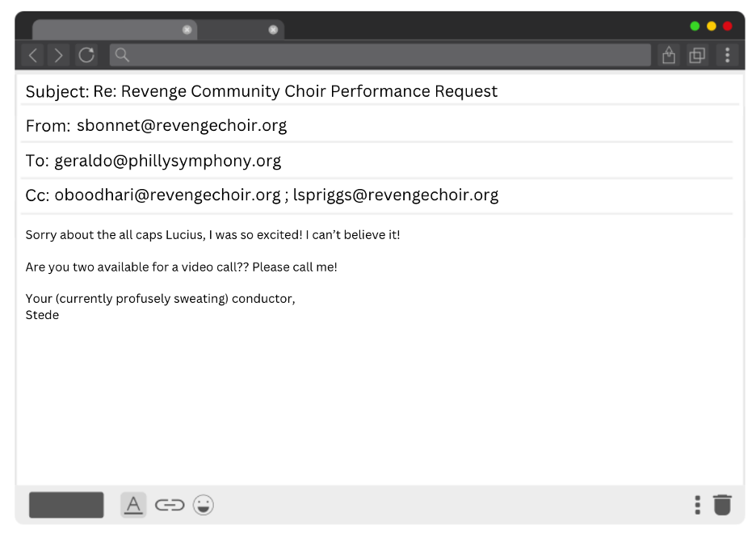This screenshot has width=756, height=538.
Task: Click the share icon in browser toolbar
Action: click(669, 55)
